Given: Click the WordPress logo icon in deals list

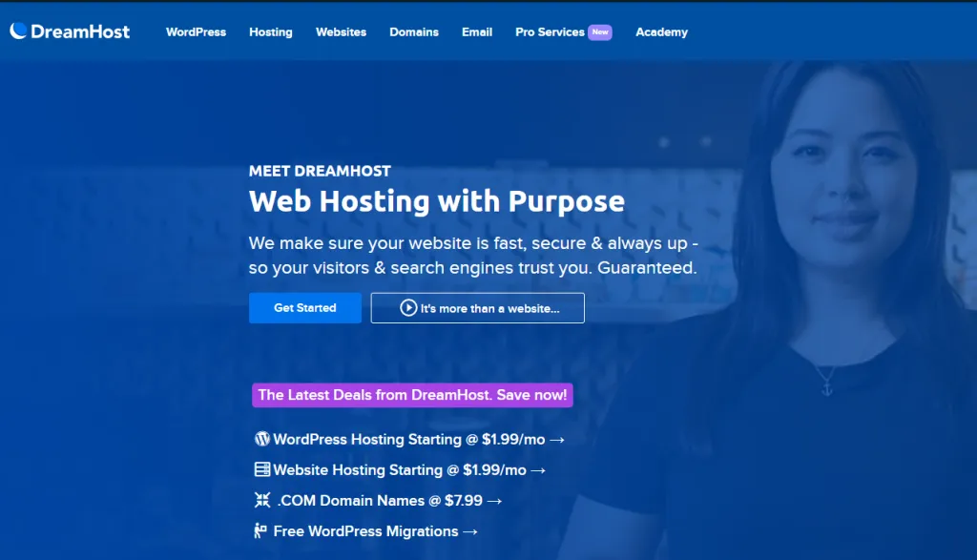Looking at the screenshot, I should point(262,439).
